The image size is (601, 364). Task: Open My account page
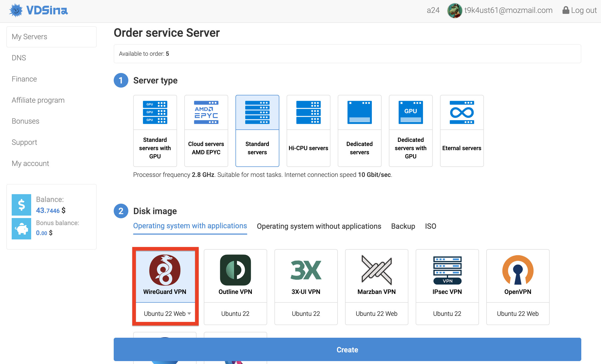click(x=30, y=164)
